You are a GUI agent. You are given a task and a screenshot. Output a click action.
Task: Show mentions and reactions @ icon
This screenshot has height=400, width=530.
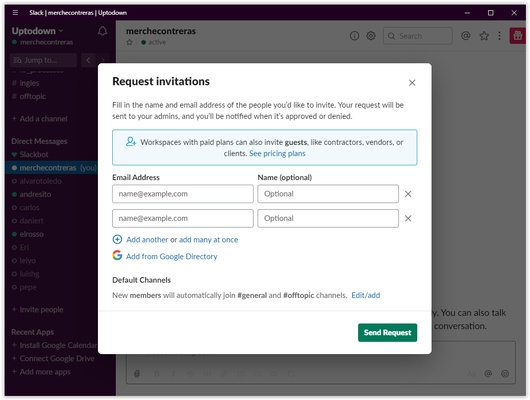(x=466, y=36)
